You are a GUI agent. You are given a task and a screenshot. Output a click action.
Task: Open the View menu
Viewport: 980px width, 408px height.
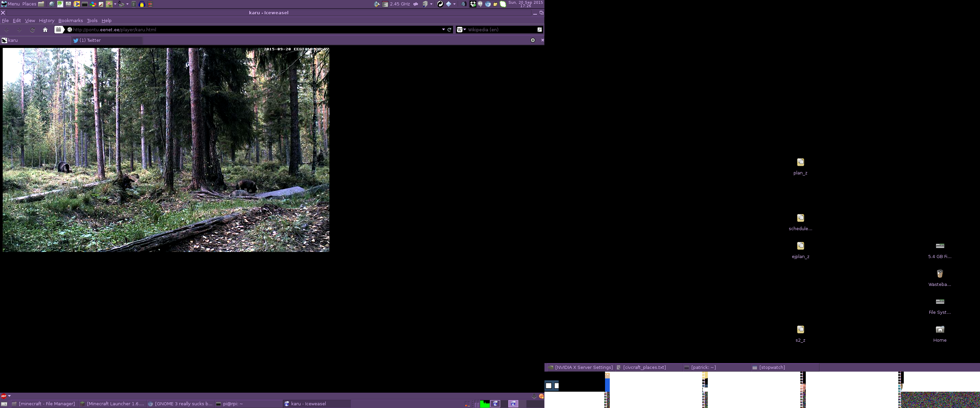30,20
